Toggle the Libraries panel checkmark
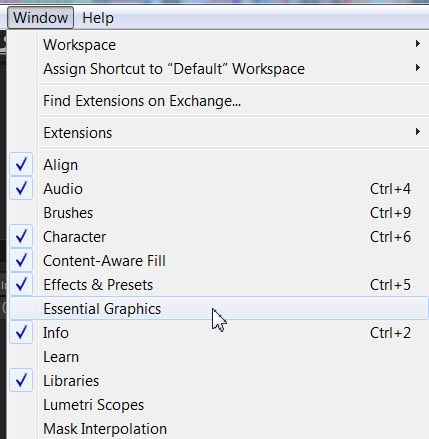The height and width of the screenshot is (439, 429). 21,380
